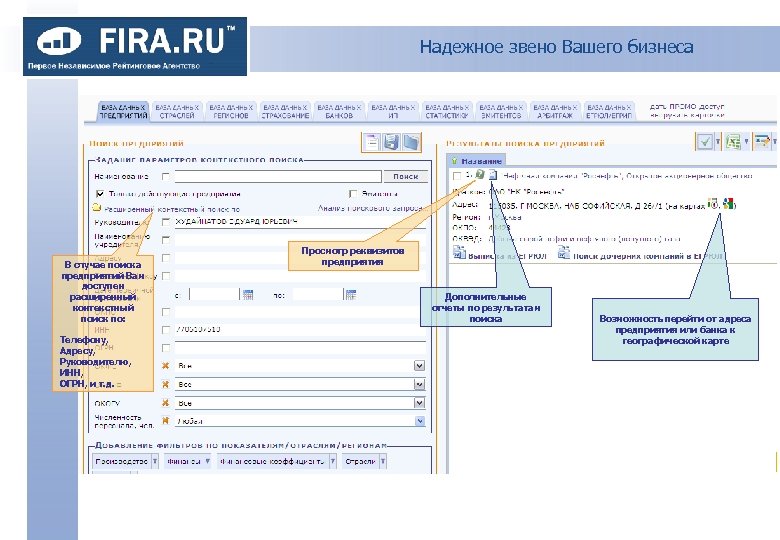Screen dimensions: 780x540
Task: Tick the branches checkbox
Action: click(x=353, y=193)
